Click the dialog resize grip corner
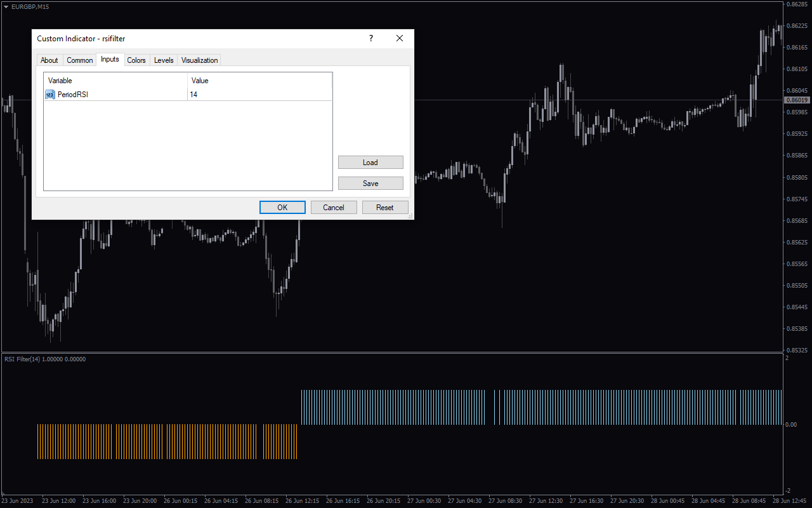Viewport: 812px width, 508px height. point(410,216)
